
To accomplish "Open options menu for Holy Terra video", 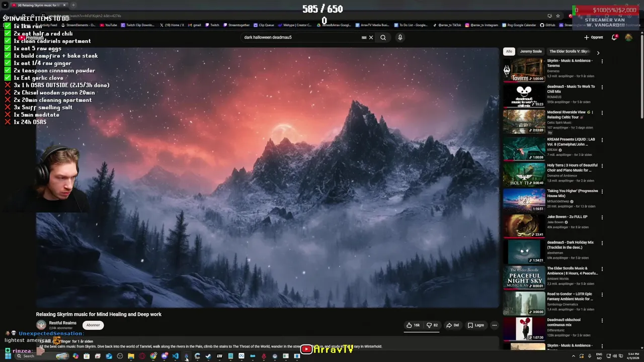I will coord(602,165).
